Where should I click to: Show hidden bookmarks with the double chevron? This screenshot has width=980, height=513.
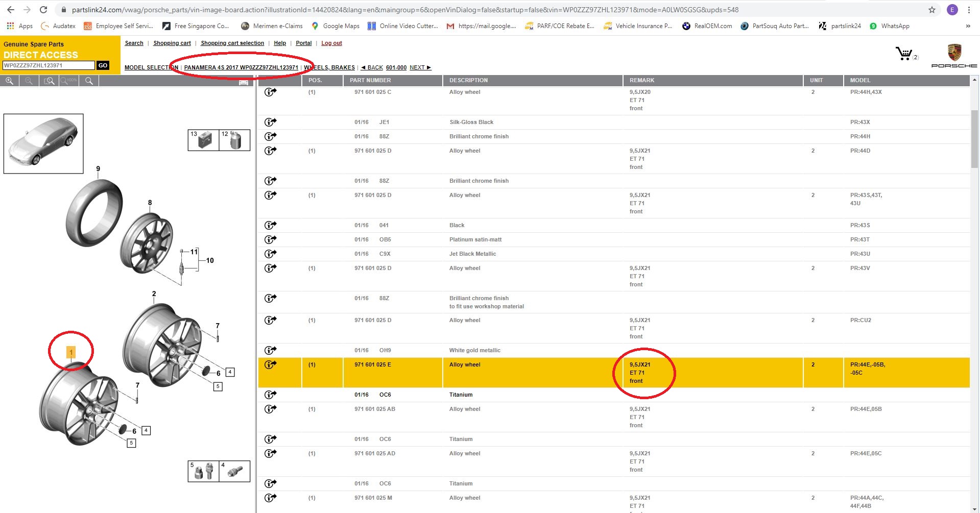(968, 26)
